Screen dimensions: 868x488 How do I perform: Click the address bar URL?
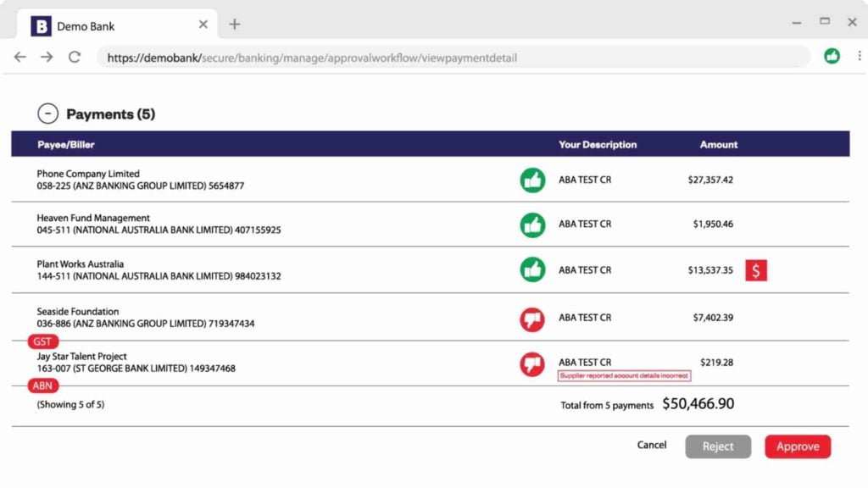pos(312,58)
